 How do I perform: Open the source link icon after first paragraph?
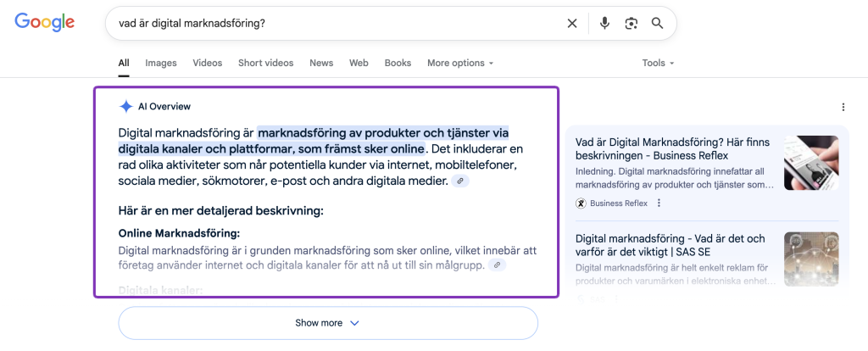pos(459,181)
